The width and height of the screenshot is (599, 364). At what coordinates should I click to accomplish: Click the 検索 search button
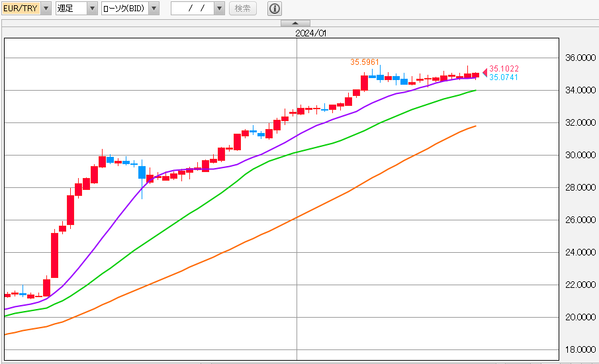click(x=243, y=8)
